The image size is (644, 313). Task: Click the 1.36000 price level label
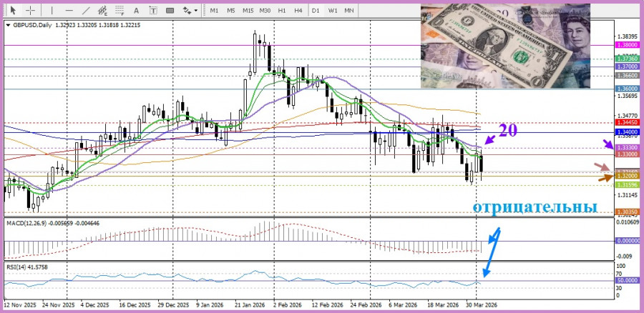click(627, 89)
